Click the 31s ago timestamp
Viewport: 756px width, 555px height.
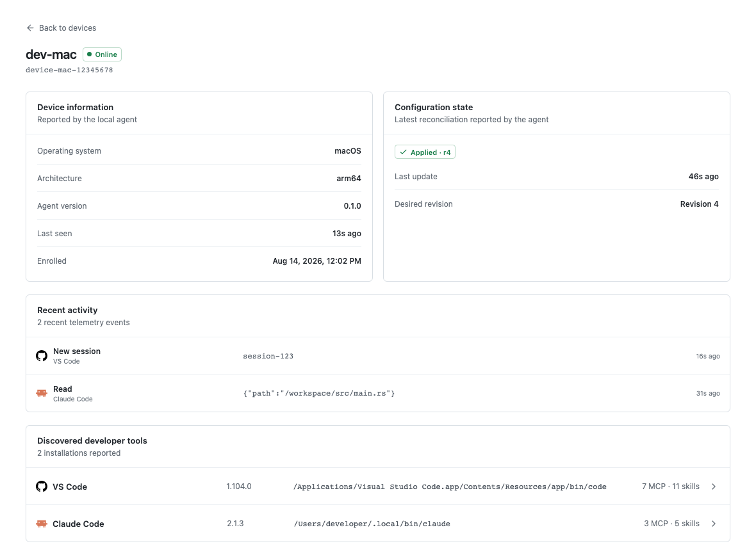[x=708, y=393]
